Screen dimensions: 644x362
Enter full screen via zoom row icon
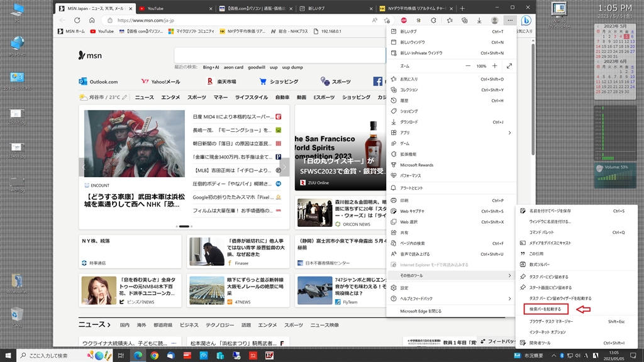509,66
